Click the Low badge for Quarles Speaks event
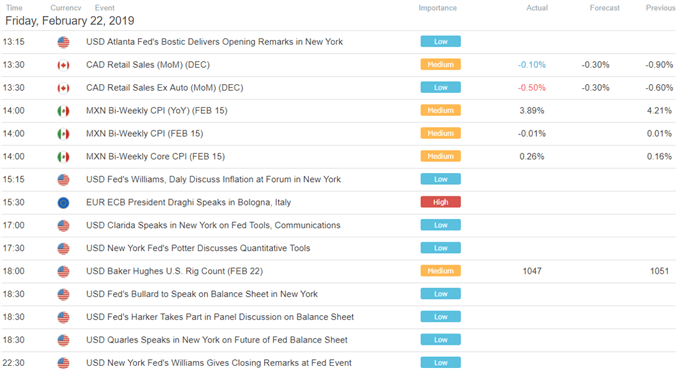 [441, 340]
